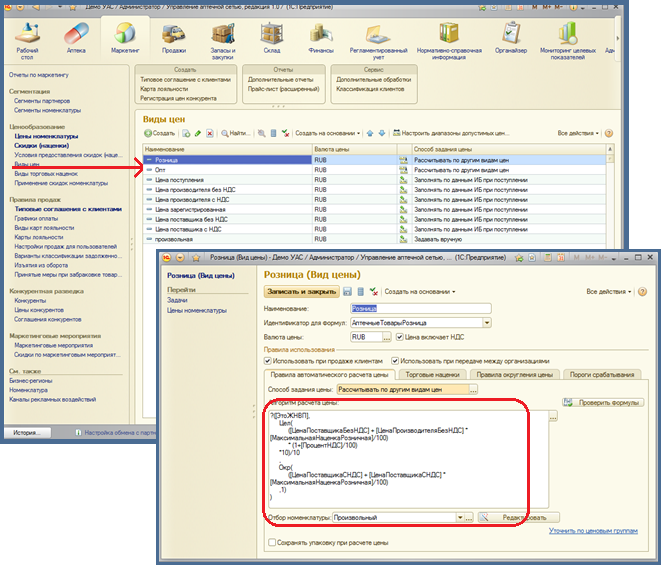Open Карта лояльности in Создать menu

[164, 89]
